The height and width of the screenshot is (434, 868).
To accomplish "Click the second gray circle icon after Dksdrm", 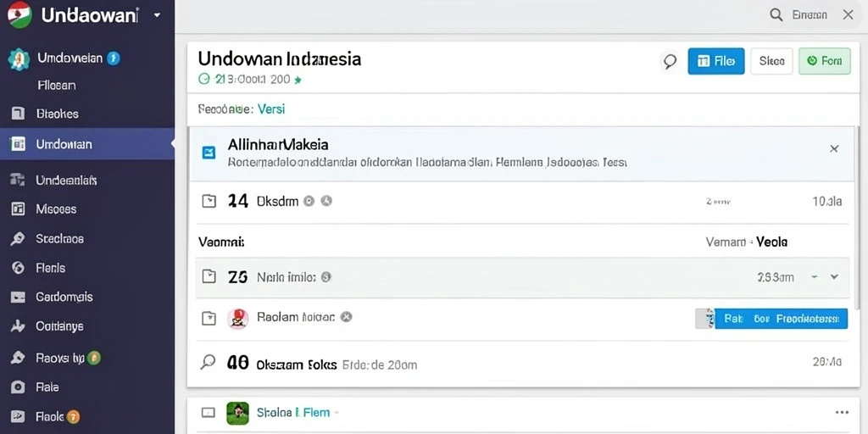I will point(326,201).
